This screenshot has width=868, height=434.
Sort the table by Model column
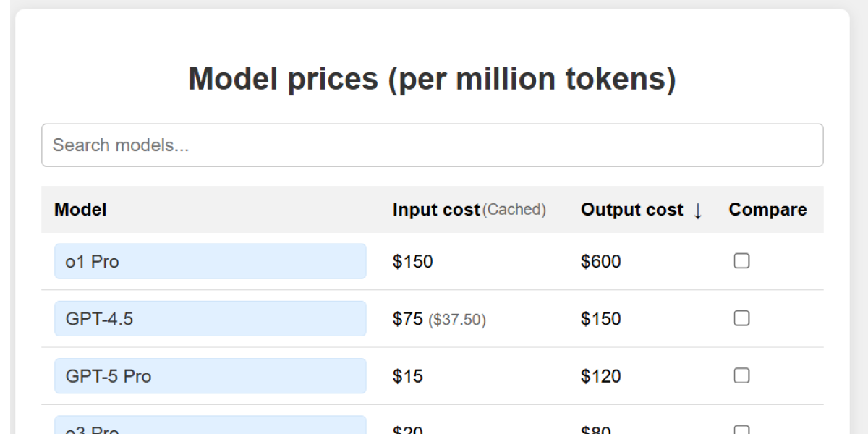[80, 210]
